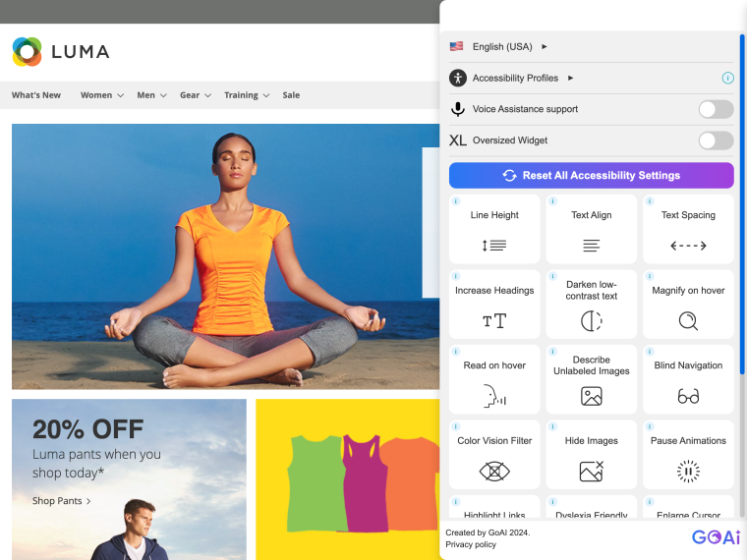
Task: Click the 'Created by GoAI 2024.' text
Action: pyautogui.click(x=488, y=532)
